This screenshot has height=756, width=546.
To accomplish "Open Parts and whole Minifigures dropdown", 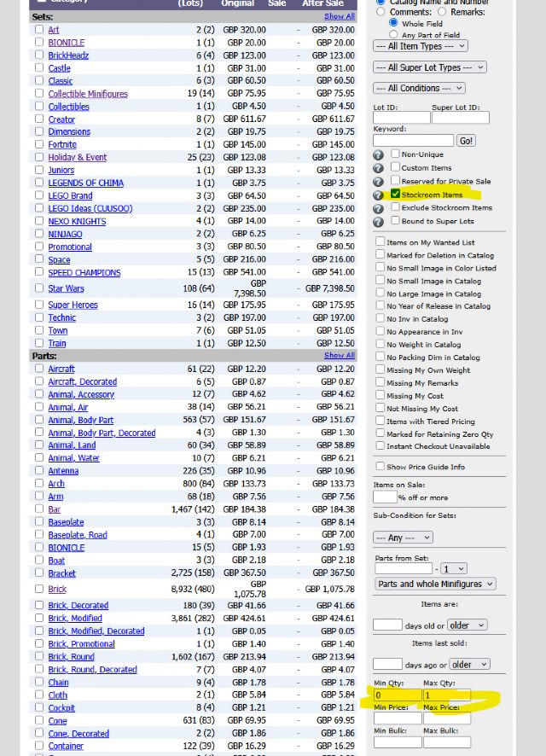I will [435, 584].
